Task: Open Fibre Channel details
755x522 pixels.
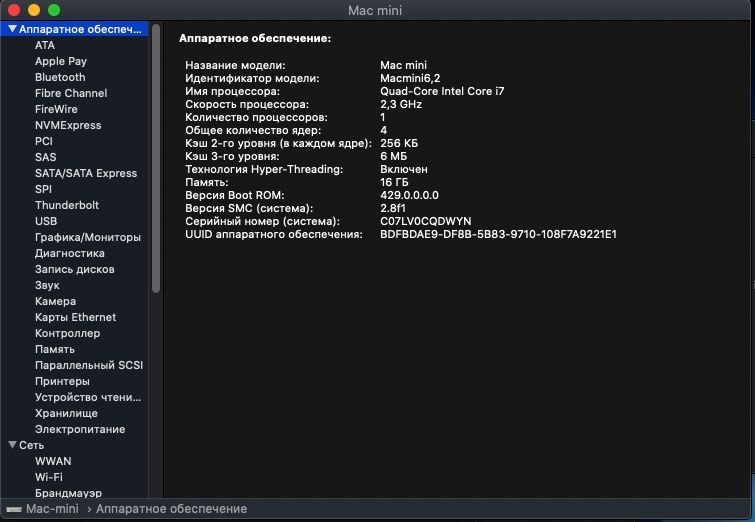Action: point(71,93)
